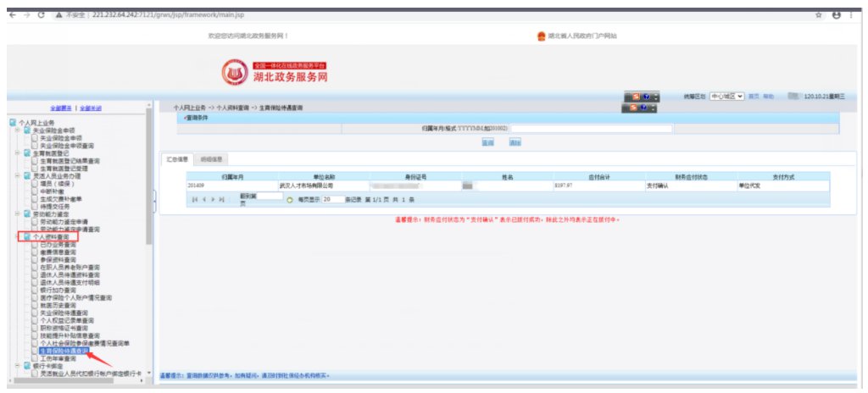This screenshot has width=868, height=393.
Task: Click the page icon beside 生育就医登记结果查询
Action: click(35, 161)
